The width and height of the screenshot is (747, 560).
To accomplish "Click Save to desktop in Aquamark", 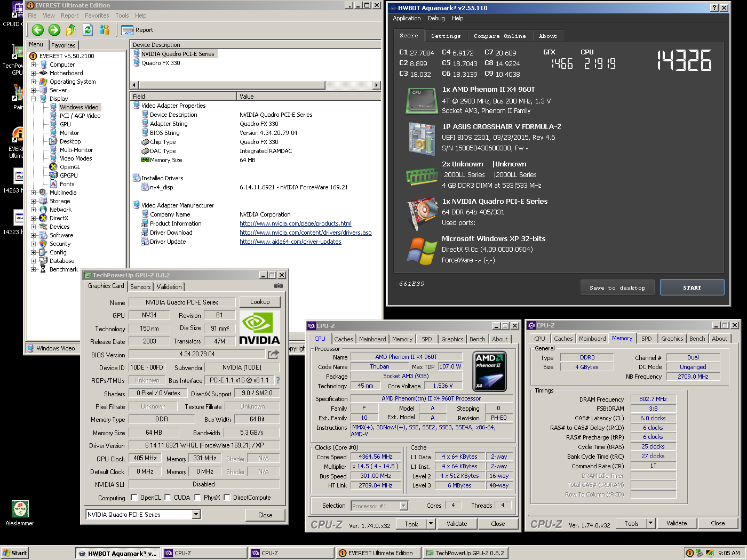I will coord(617,287).
